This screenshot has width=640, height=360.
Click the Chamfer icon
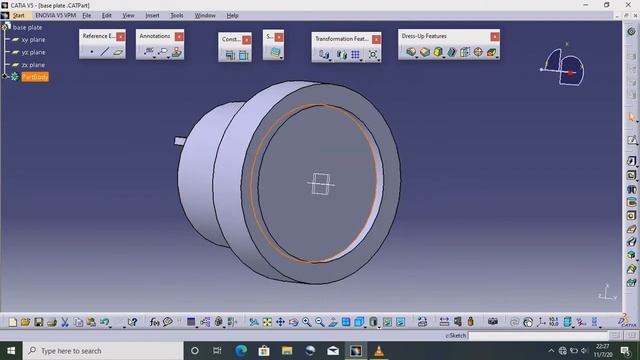[x=425, y=52]
